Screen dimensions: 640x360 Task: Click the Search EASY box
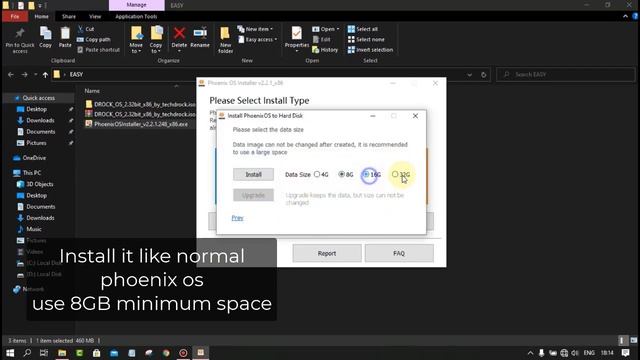coord(566,75)
